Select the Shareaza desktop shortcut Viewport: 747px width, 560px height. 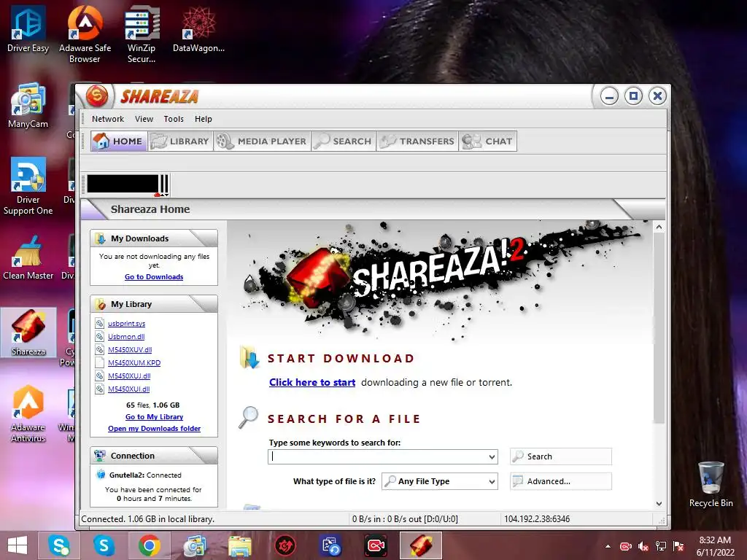click(28, 332)
